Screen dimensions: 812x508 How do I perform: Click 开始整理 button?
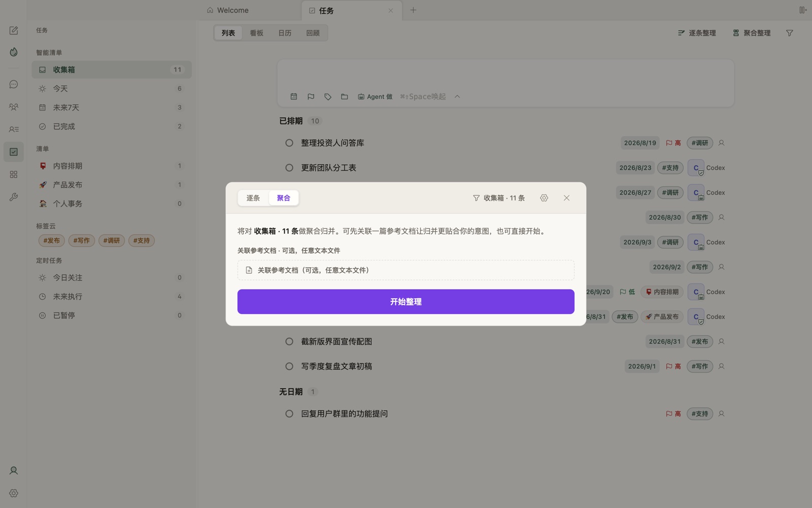pyautogui.click(x=406, y=302)
